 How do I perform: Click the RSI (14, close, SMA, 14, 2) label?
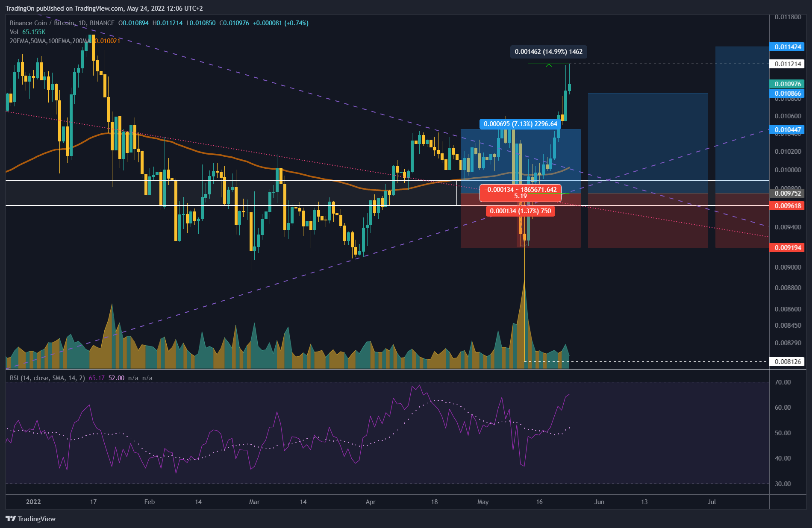(x=47, y=378)
